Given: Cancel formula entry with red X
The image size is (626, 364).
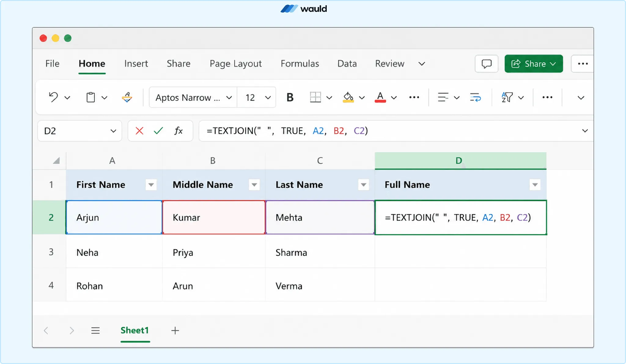Looking at the screenshot, I should (x=139, y=131).
